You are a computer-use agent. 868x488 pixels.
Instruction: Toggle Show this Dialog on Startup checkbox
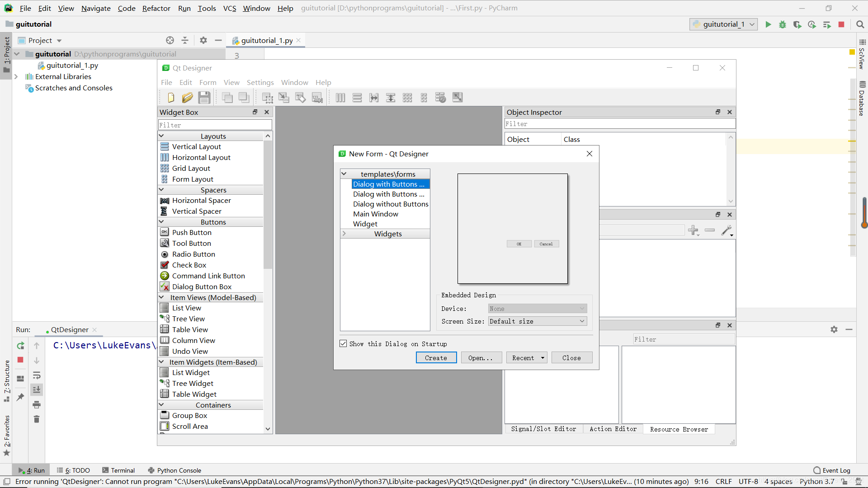343,343
